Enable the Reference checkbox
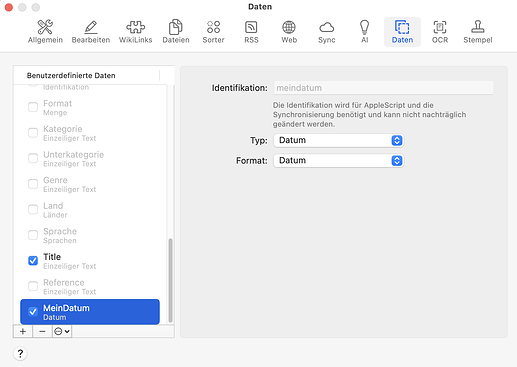The height and width of the screenshot is (367, 517). pos(33,286)
